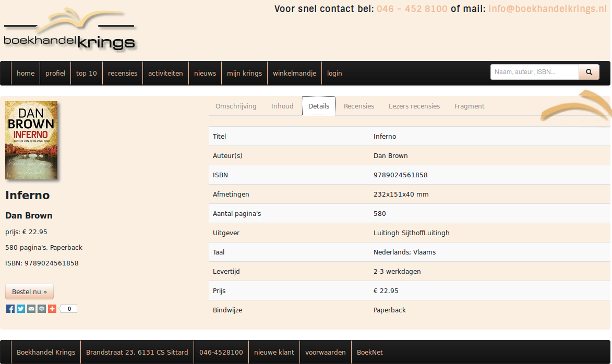Click the Auteur(s) value Dan Brown in the table
The image size is (612, 364).
tap(390, 156)
